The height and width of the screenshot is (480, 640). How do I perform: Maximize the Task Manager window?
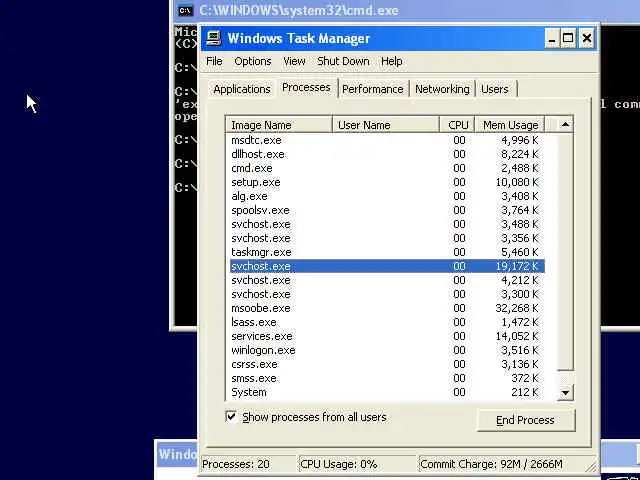[568, 38]
